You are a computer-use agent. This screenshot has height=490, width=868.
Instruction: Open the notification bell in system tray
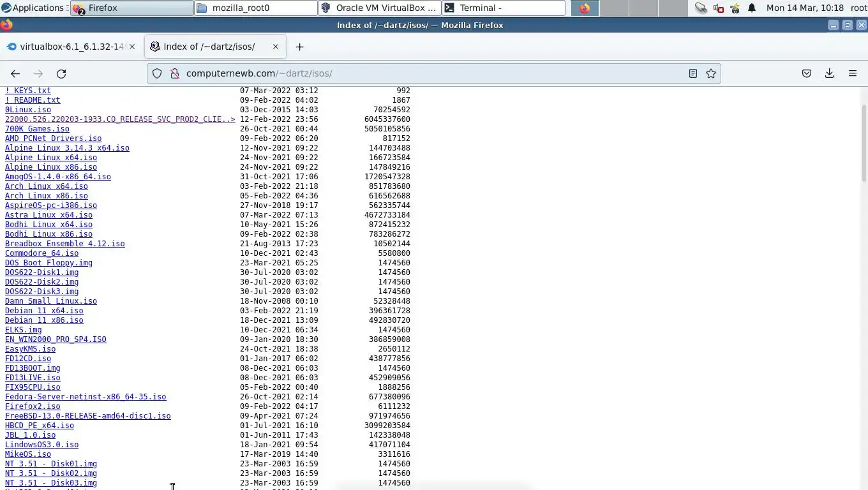(x=752, y=8)
